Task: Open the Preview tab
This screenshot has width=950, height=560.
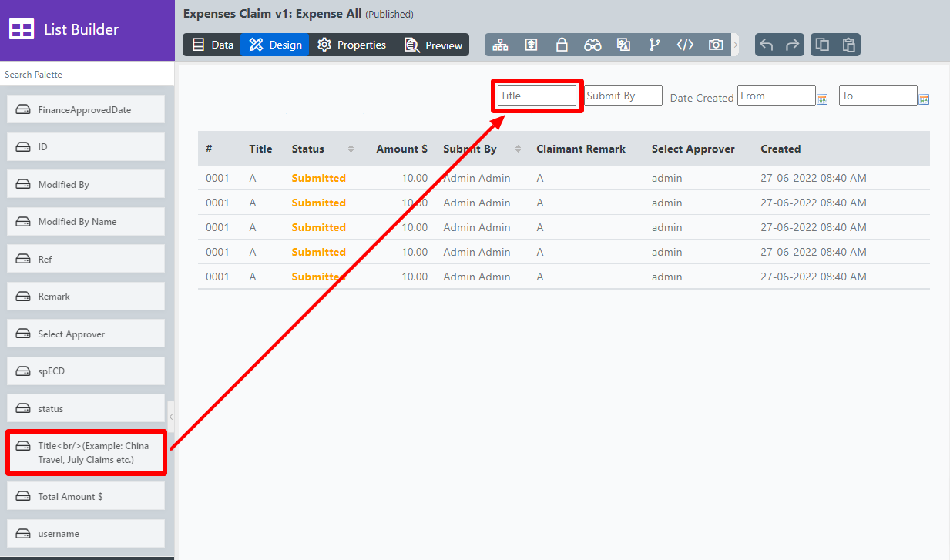Action: click(434, 45)
